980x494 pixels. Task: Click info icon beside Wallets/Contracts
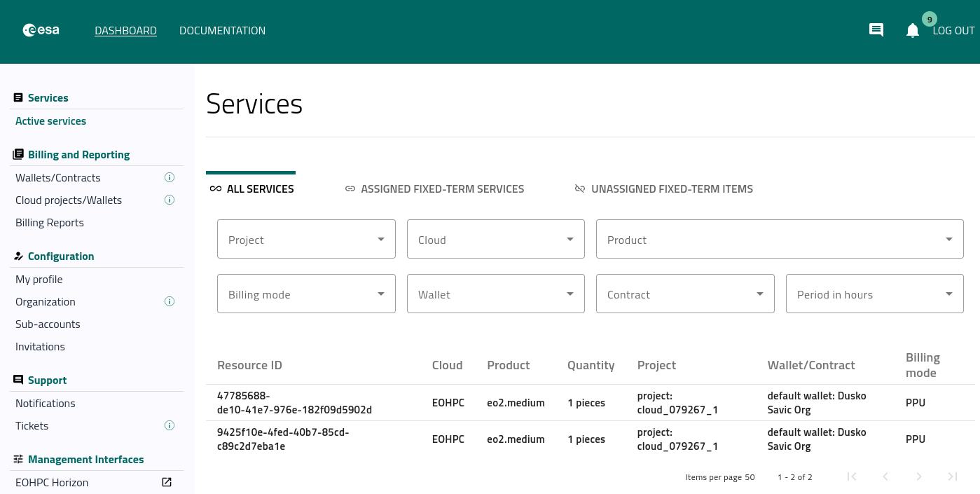[x=169, y=177]
